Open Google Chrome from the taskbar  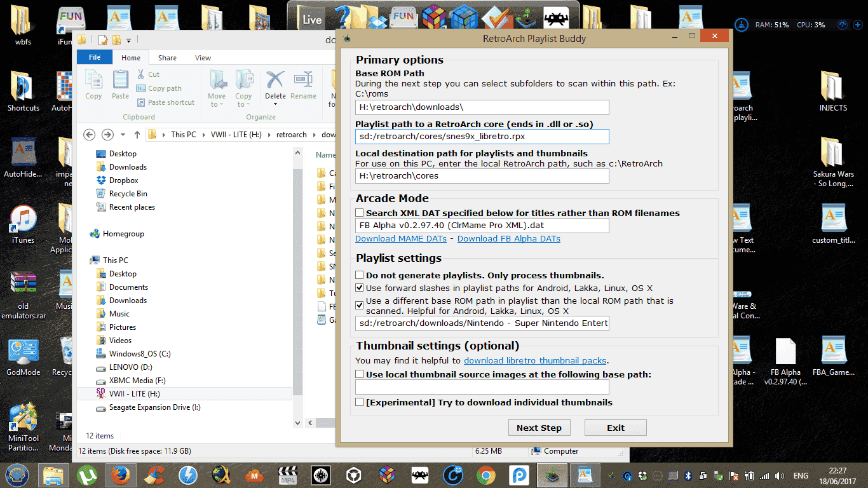coord(486,475)
